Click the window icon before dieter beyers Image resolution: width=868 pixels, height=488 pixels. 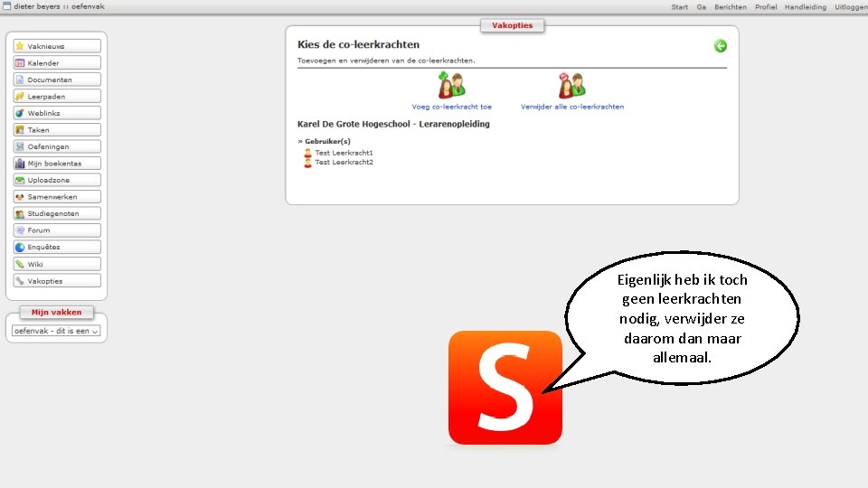6,6
